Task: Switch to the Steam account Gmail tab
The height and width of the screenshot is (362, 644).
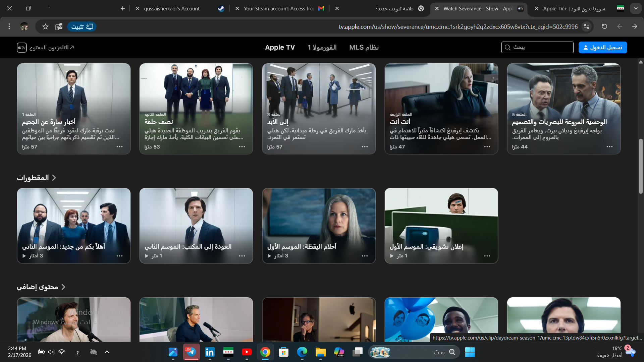Action: [278, 9]
